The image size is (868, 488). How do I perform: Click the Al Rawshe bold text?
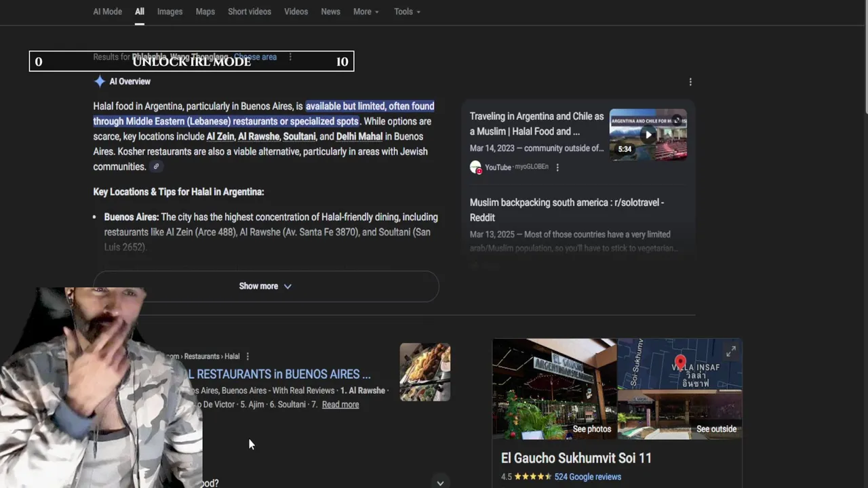(258, 136)
